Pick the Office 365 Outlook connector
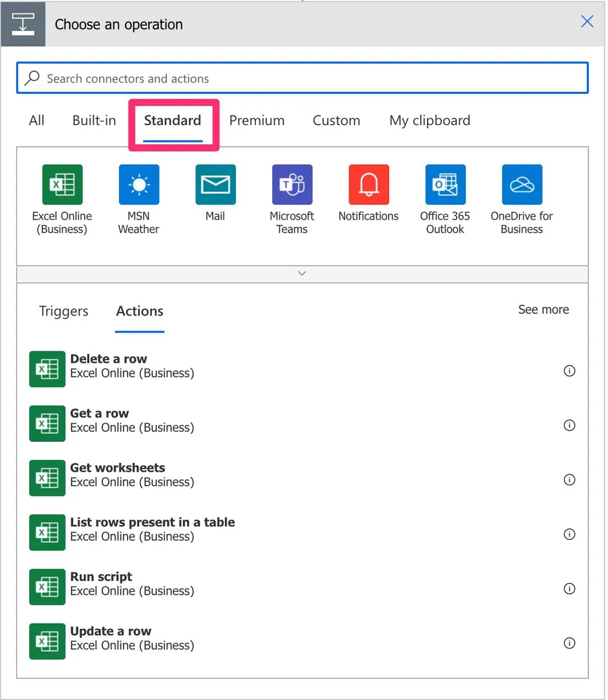The height and width of the screenshot is (700, 608). point(445,184)
